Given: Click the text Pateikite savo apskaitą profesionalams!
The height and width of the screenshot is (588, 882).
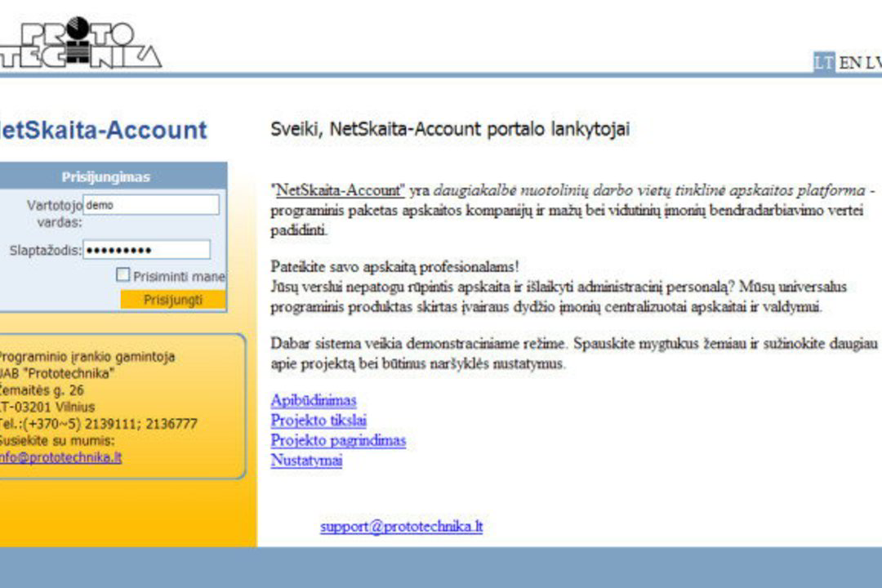Looking at the screenshot, I should [395, 266].
